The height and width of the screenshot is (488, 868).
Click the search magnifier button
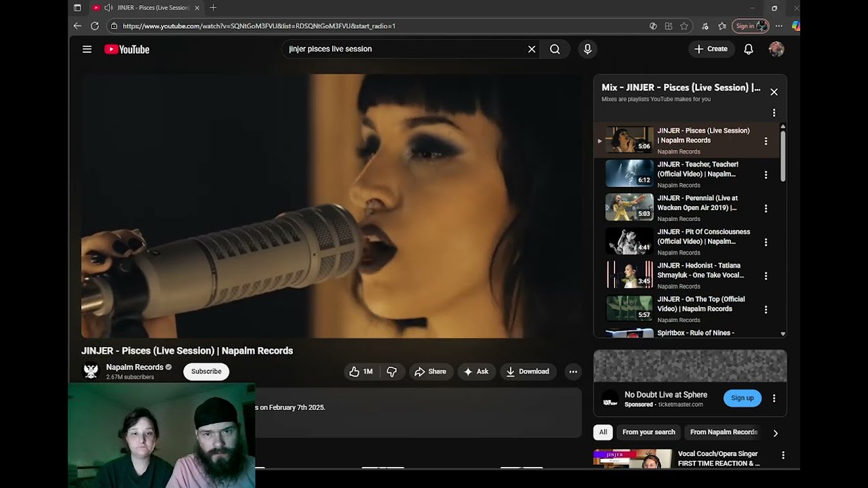click(555, 49)
